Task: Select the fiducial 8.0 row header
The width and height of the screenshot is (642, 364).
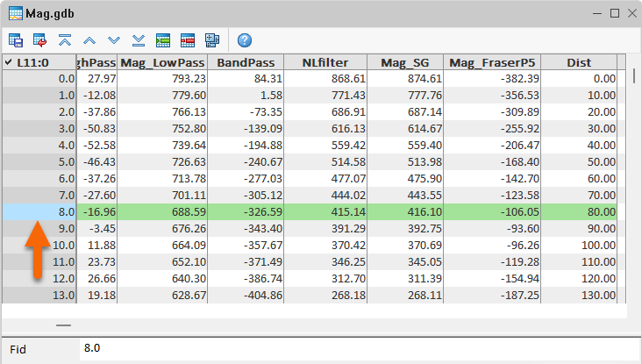Action: (x=39, y=213)
